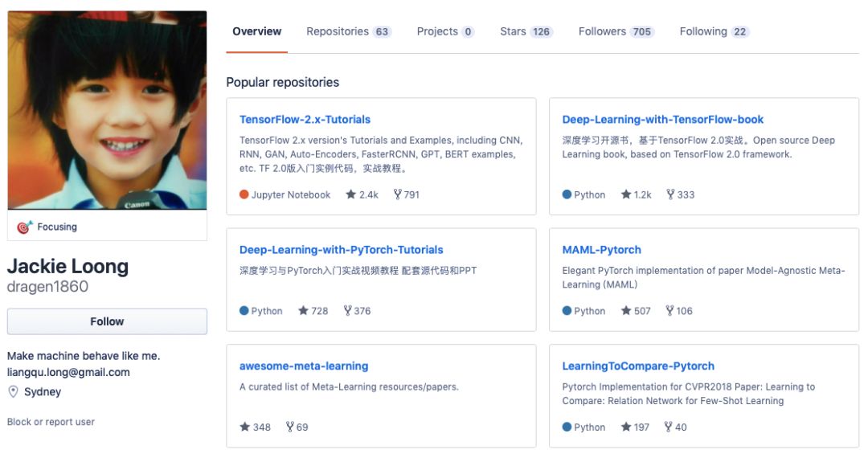Open the Stars tab
This screenshot has width=868, height=458.
(x=526, y=32)
